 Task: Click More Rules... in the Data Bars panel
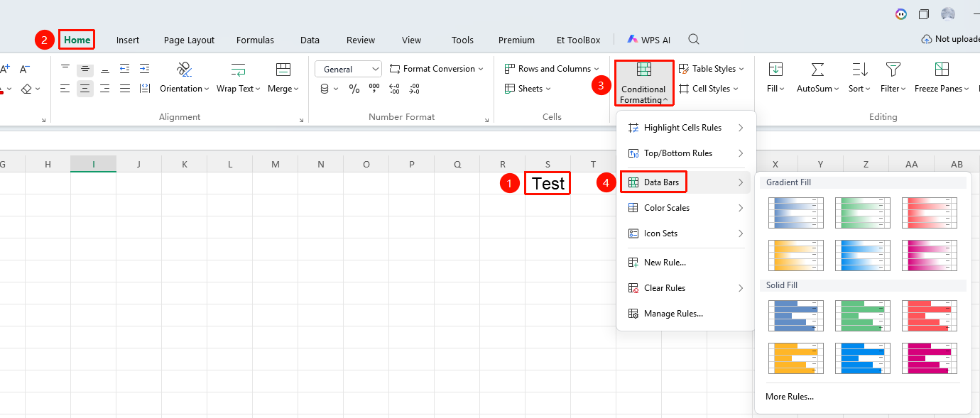click(790, 397)
